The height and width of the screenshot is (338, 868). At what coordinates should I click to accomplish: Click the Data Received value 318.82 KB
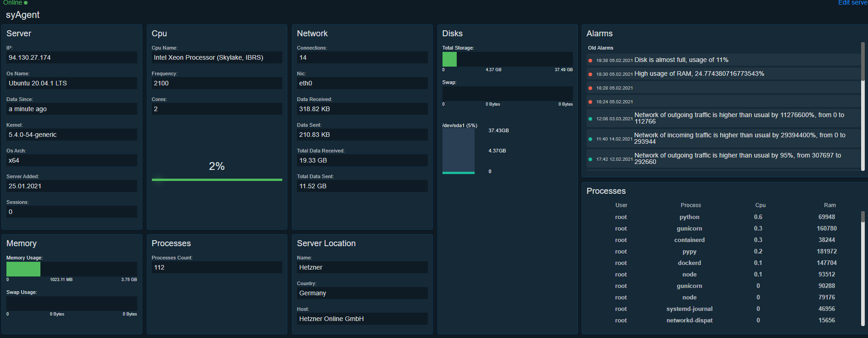362,109
